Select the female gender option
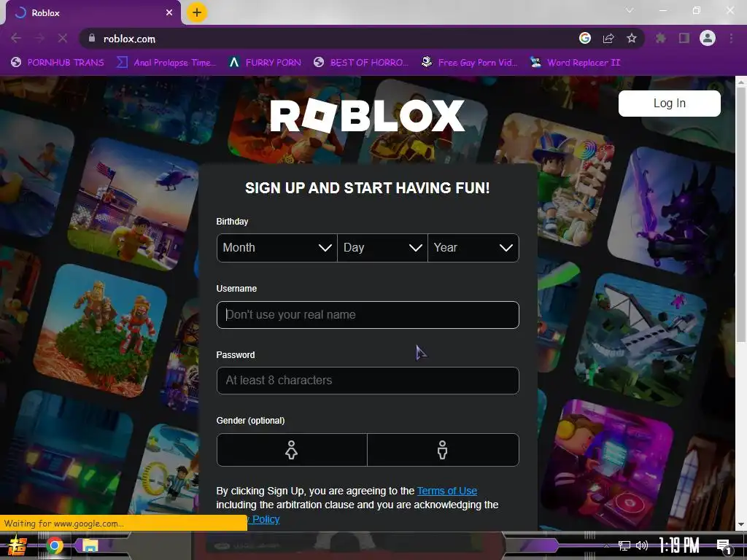Screen dimensions: 747x560 click(x=292, y=449)
